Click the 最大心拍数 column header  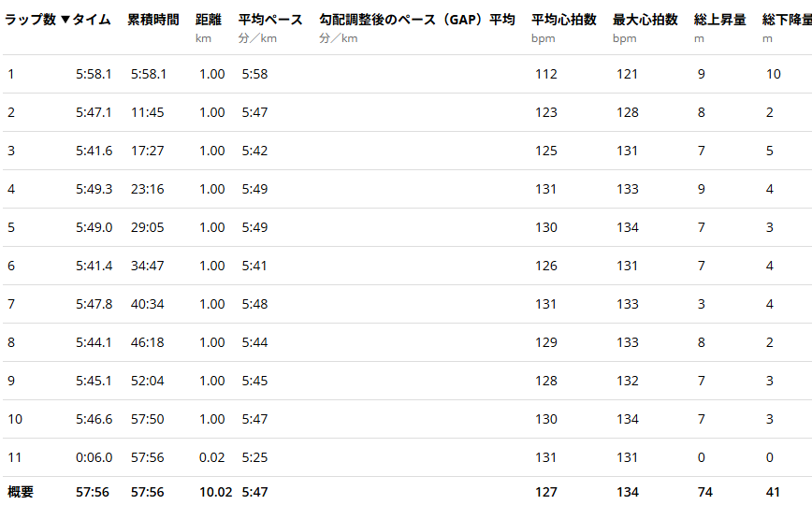(645, 21)
